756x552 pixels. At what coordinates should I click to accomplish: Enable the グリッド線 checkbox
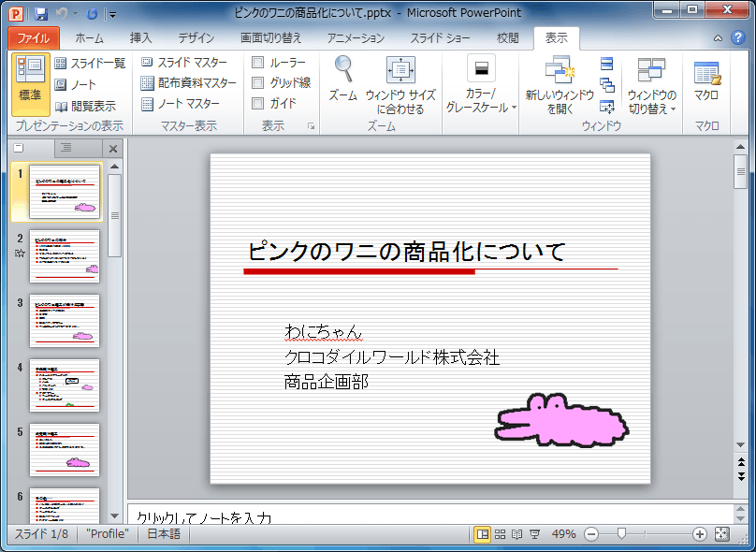258,83
